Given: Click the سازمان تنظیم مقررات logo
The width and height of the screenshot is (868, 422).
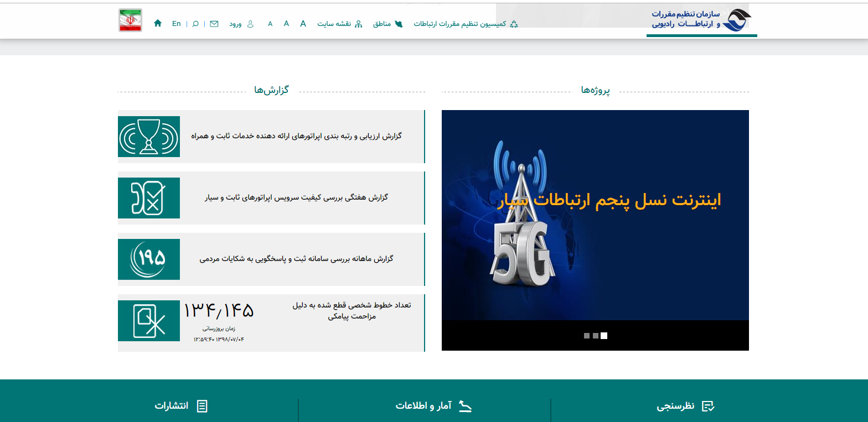Looking at the screenshot, I should click(x=702, y=20).
